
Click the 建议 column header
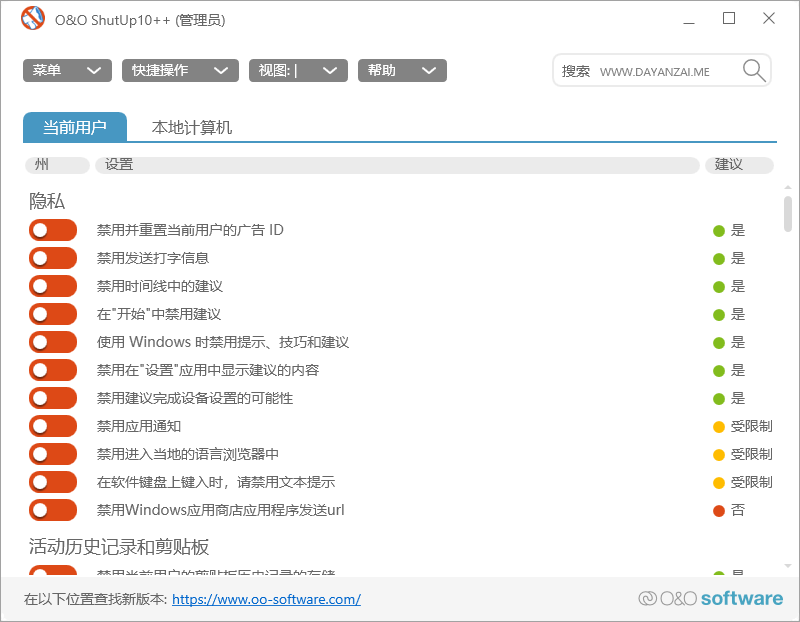pos(739,165)
